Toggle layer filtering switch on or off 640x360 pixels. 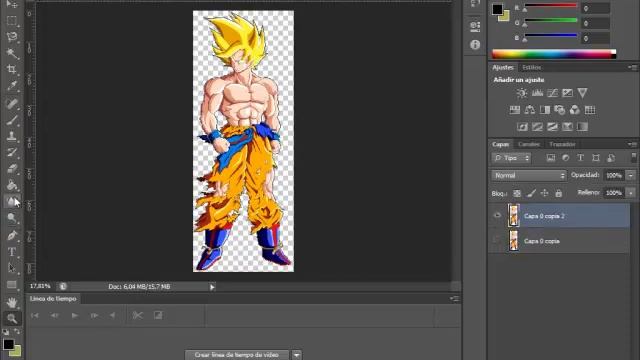click(633, 158)
